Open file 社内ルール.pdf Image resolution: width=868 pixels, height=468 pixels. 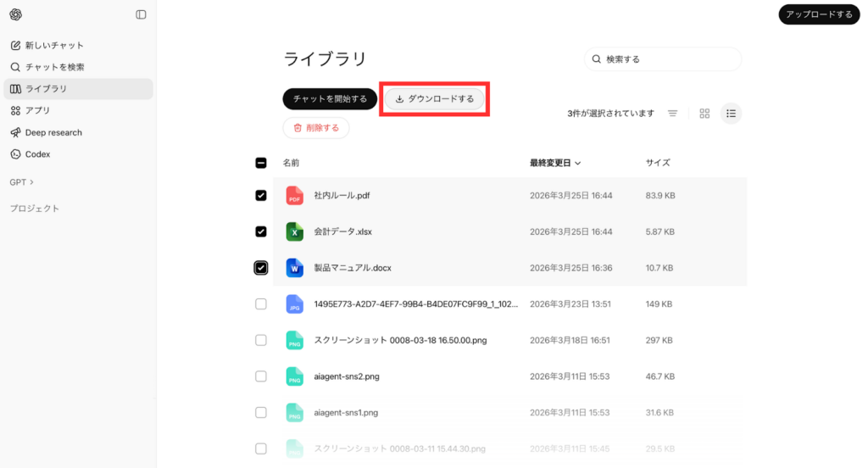pyautogui.click(x=342, y=196)
